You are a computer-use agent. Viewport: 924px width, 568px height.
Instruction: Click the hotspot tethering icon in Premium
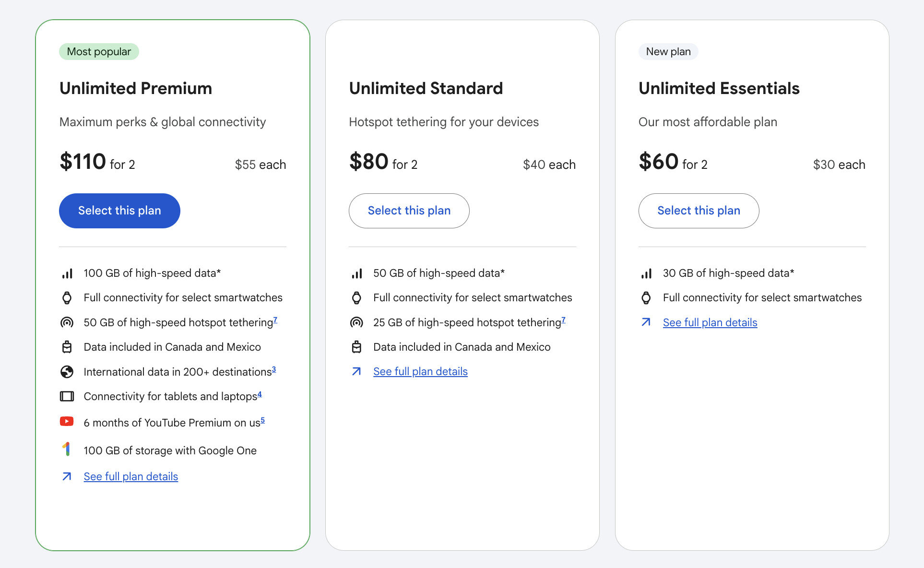pyautogui.click(x=67, y=322)
